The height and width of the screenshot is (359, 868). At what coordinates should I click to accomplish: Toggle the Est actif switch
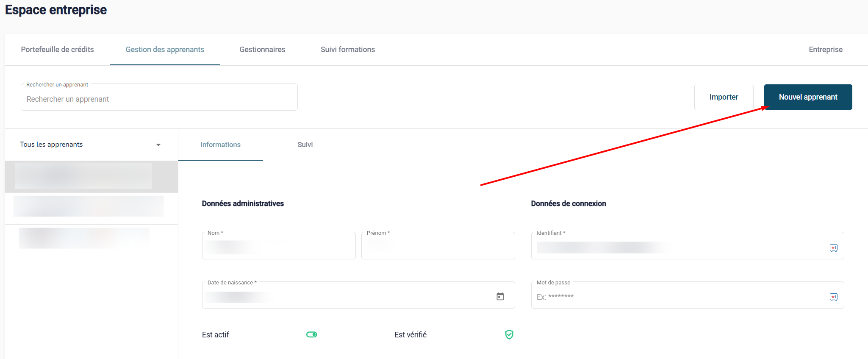(312, 334)
